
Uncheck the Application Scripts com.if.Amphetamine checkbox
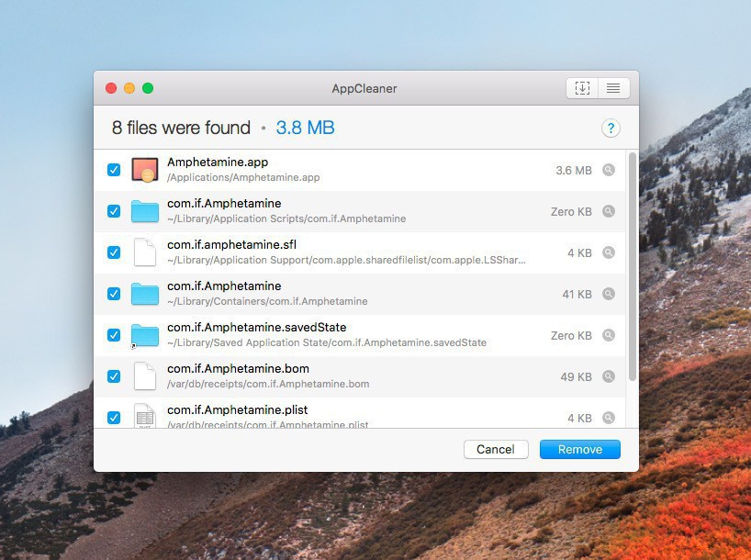[x=114, y=211]
